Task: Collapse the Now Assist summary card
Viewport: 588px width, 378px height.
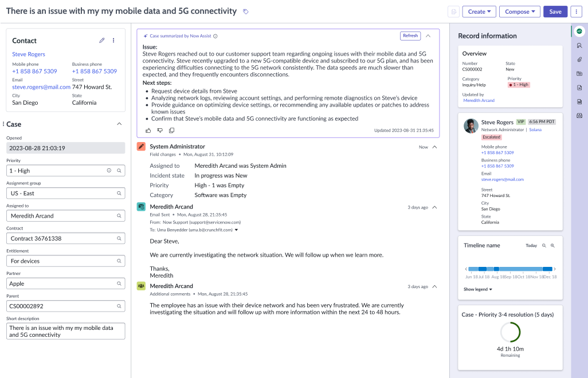Action: (428, 36)
